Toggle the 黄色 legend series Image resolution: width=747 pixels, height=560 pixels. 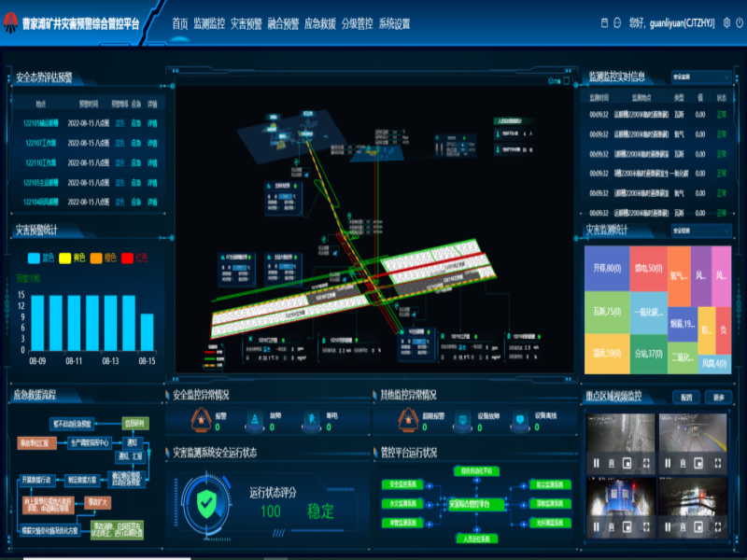[74, 259]
